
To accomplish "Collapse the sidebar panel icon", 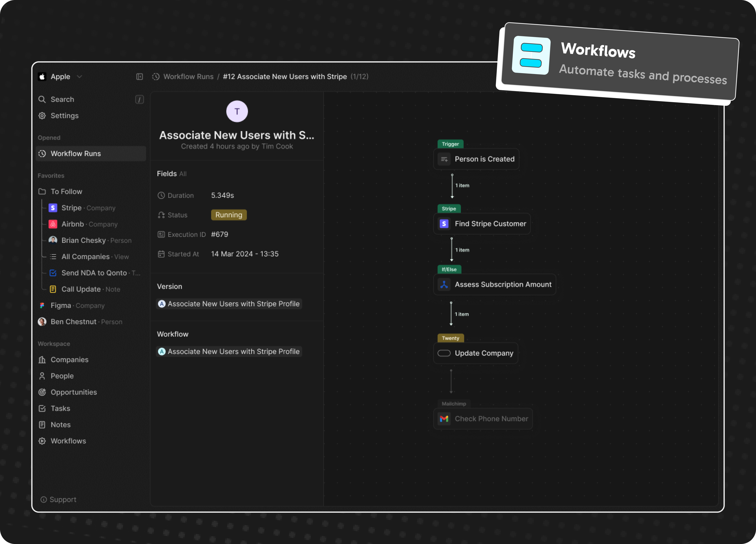I will point(139,77).
